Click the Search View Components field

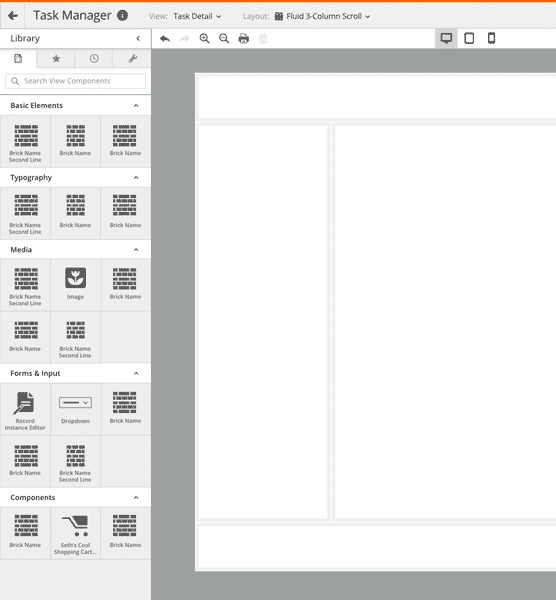coord(75,81)
